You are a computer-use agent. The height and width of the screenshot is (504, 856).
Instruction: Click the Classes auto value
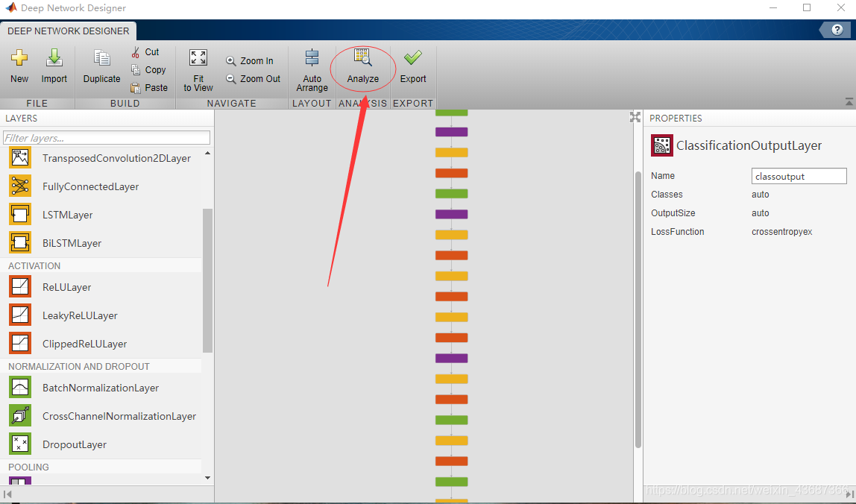pyautogui.click(x=760, y=195)
